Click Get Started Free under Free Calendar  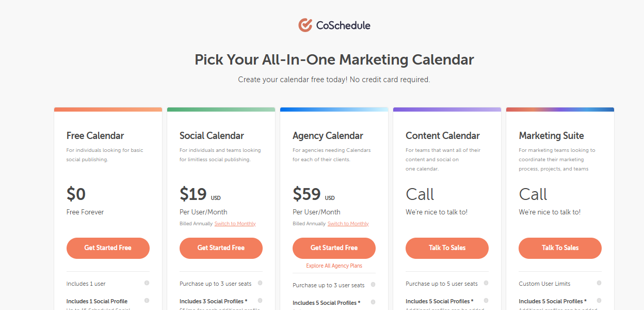click(x=108, y=248)
